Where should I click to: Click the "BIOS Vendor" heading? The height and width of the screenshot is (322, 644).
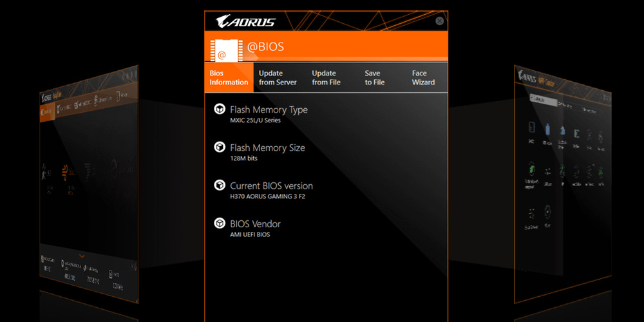(x=256, y=224)
